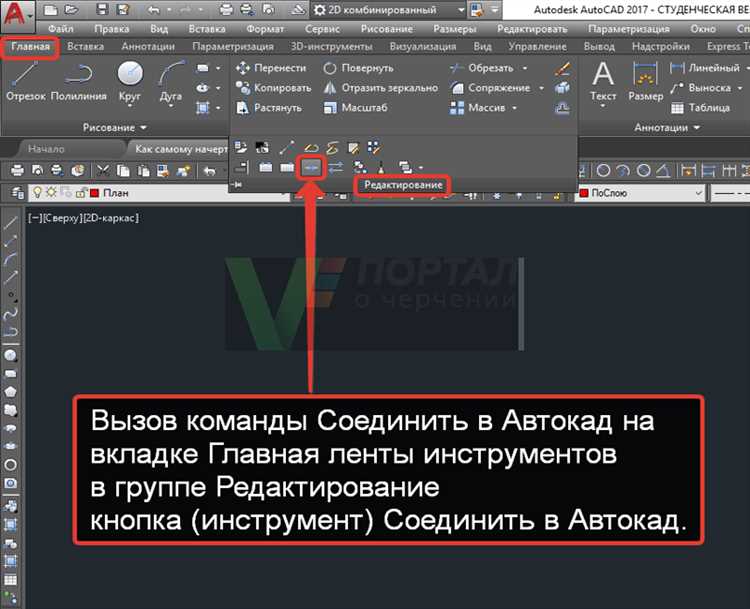The height and width of the screenshot is (609, 750).
Task: Select the Размер dimension tool
Action: point(645,81)
